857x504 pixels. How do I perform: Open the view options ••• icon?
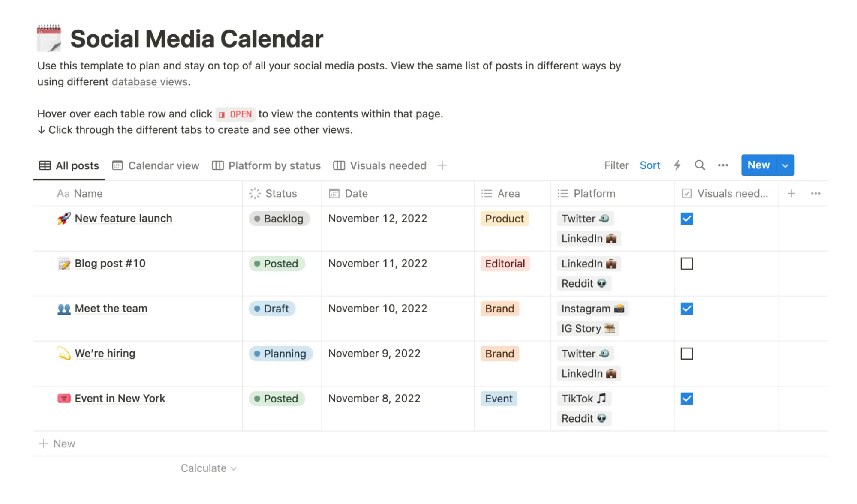[x=723, y=165]
